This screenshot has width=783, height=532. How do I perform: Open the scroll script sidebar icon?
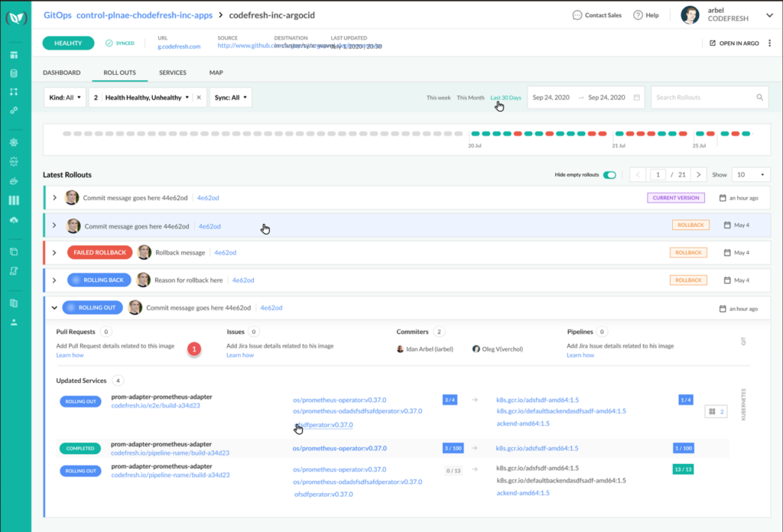click(x=14, y=271)
